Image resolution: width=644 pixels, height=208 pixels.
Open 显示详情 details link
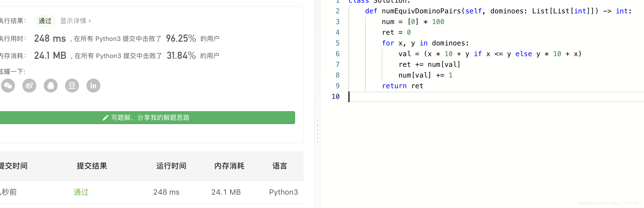coord(76,21)
